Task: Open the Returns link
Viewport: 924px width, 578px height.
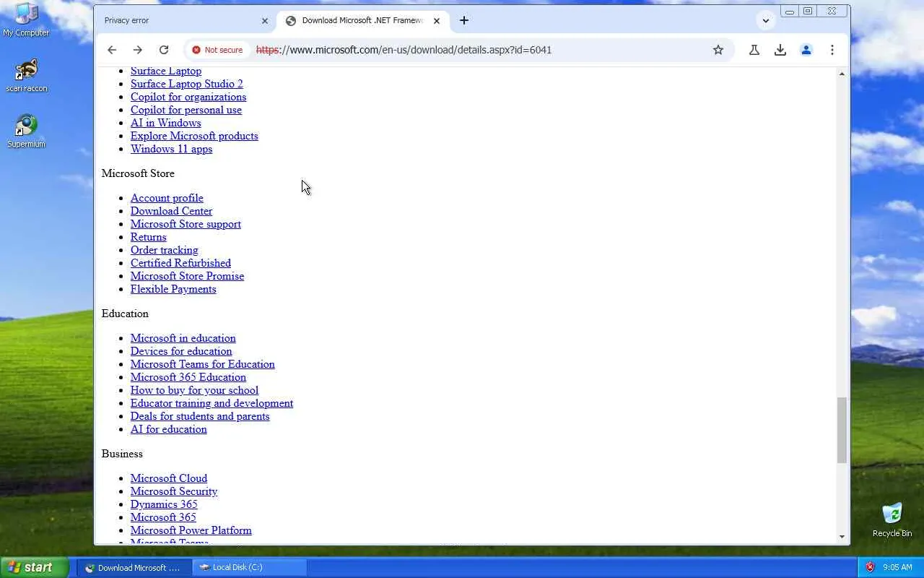Action: 149,237
